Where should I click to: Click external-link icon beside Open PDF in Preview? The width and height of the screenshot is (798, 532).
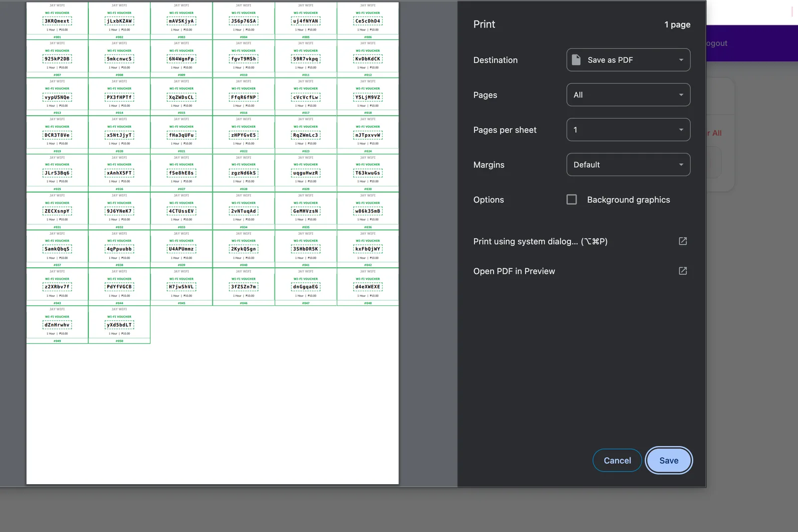683,271
